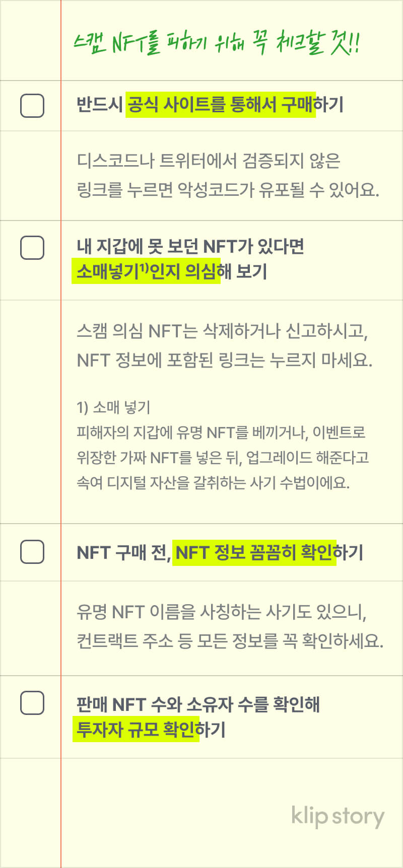Toggle the NFT 정보 꼼꼼히 확인하기 checkbox

(x=32, y=552)
